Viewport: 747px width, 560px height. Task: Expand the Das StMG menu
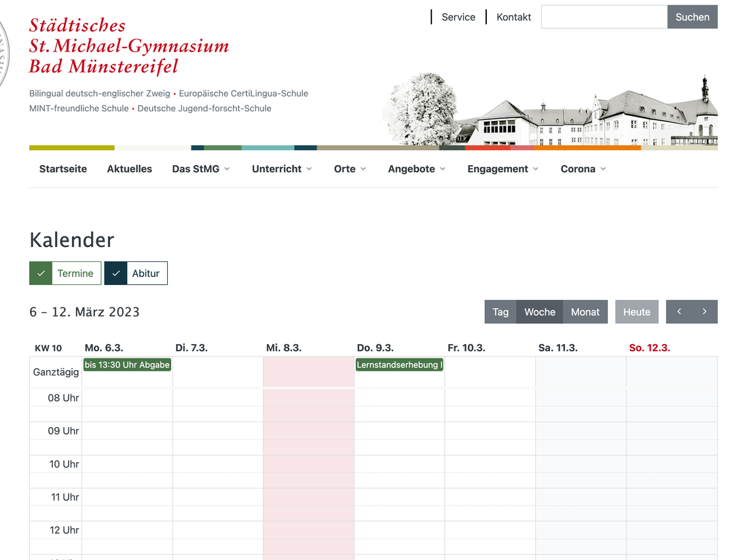[200, 169]
